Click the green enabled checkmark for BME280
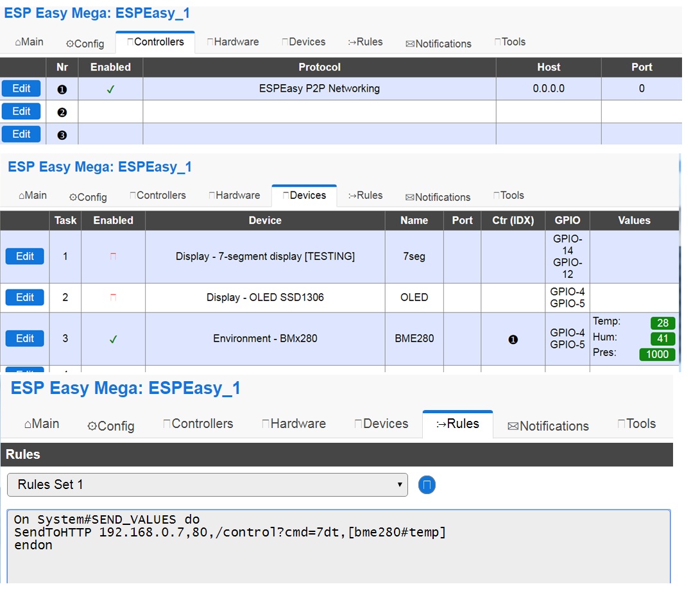The image size is (700, 591). (114, 339)
